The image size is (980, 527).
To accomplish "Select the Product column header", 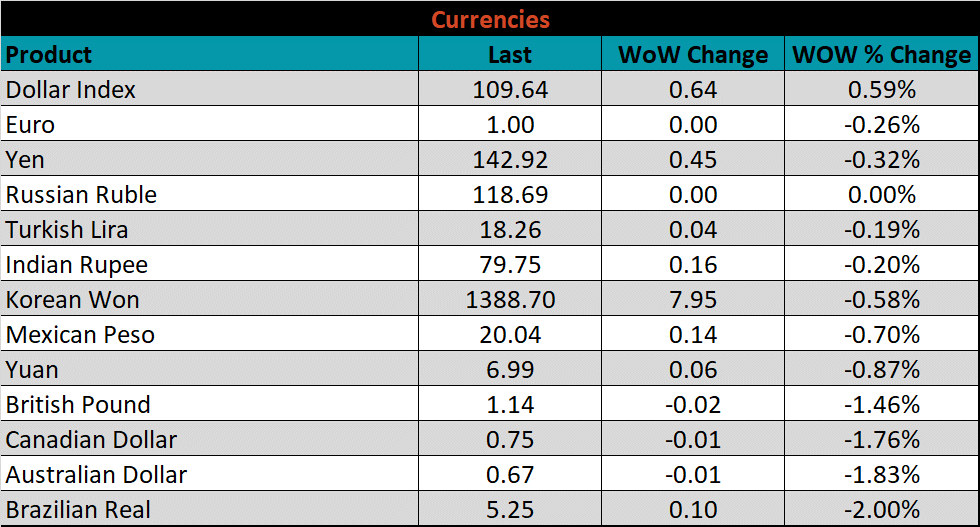I will [49, 54].
